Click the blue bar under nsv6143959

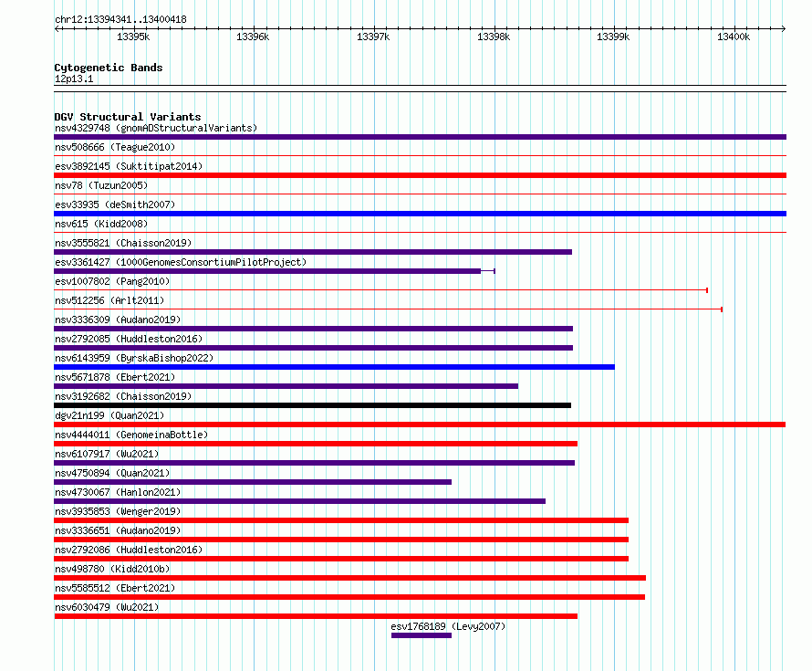334,367
